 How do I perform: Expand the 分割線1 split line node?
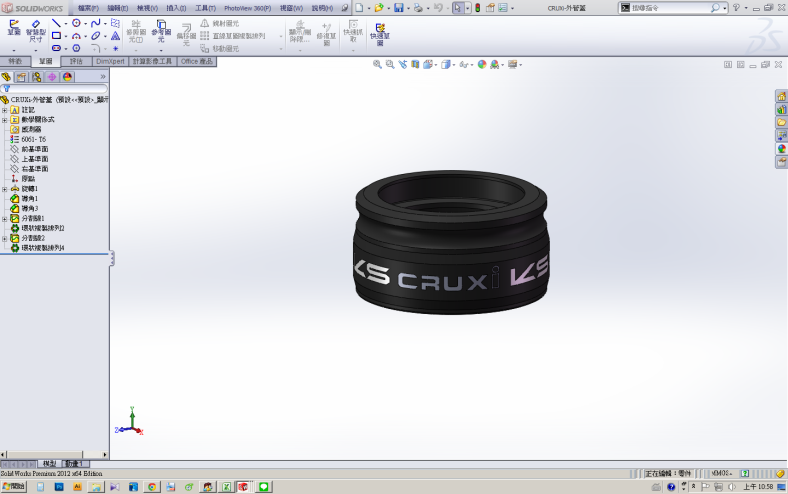click(5, 218)
